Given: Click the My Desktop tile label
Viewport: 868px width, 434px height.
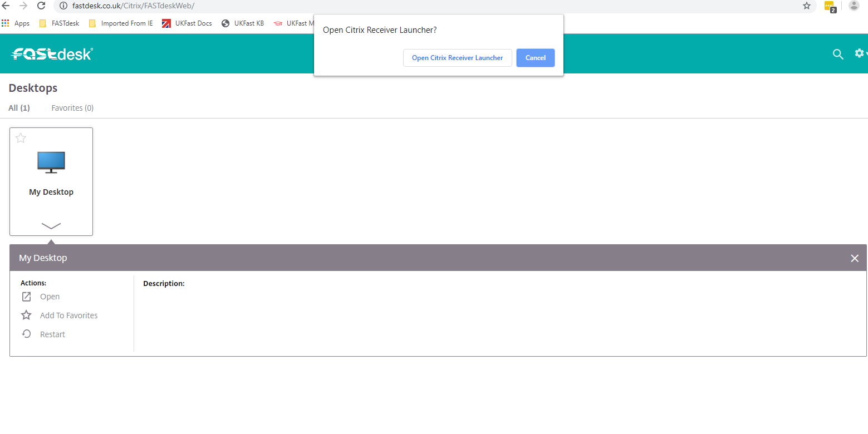Looking at the screenshot, I should [51, 192].
